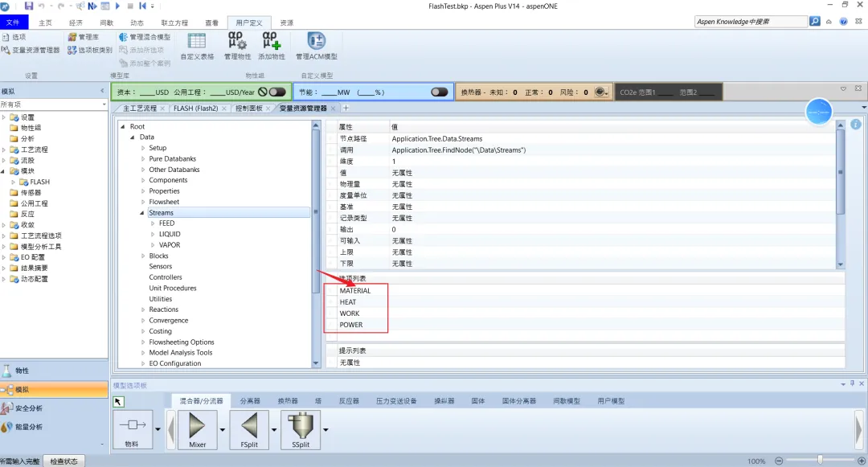Viewport: 868px width, 467px height.
Task: Click the Check Status (检查状态) button
Action: [x=63, y=461]
